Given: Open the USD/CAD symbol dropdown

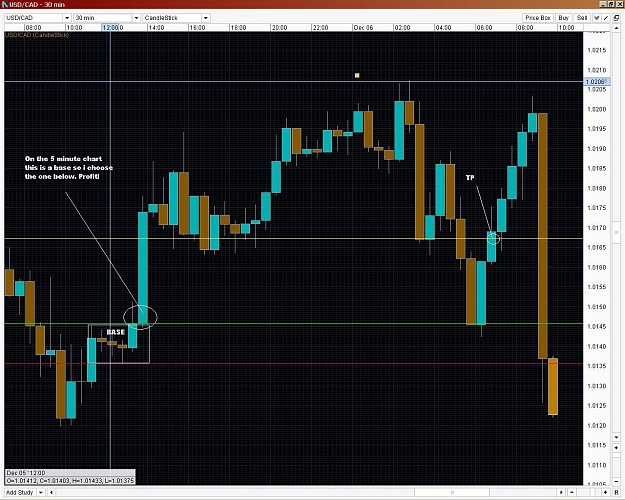Looking at the screenshot, I should click(x=67, y=18).
